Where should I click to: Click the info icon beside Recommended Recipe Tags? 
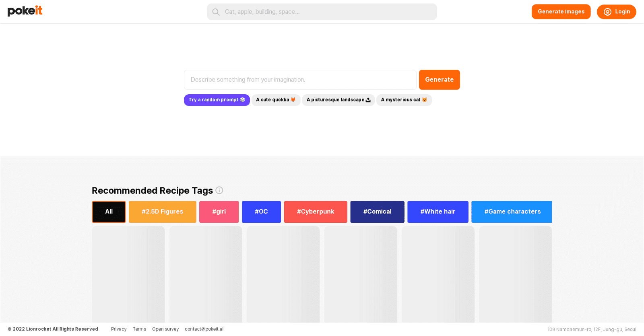(x=219, y=190)
